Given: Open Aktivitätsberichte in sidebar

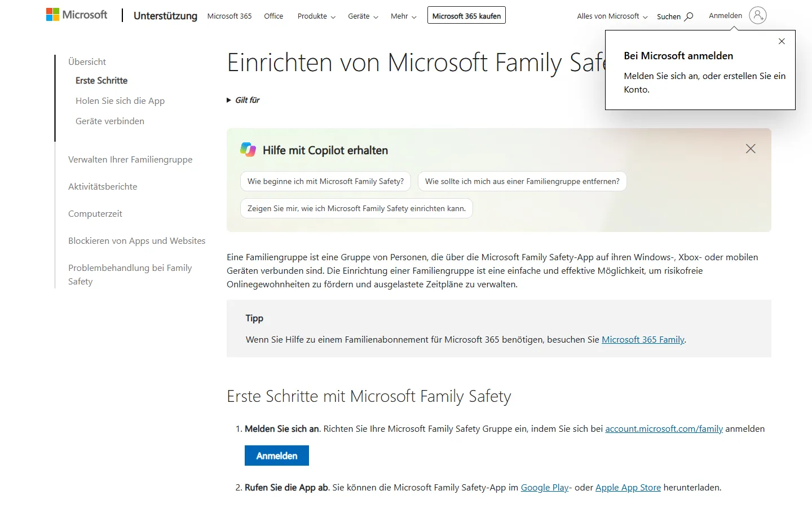Looking at the screenshot, I should [x=103, y=187].
